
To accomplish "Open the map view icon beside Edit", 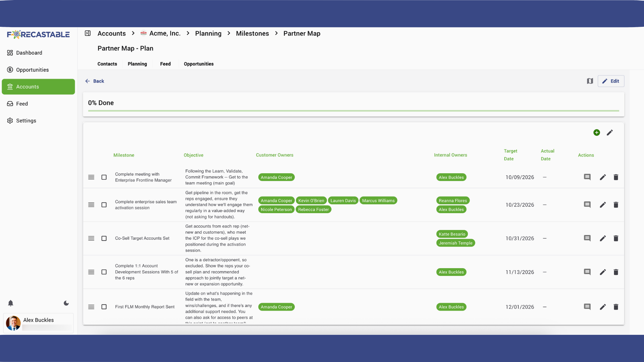I will pyautogui.click(x=590, y=81).
